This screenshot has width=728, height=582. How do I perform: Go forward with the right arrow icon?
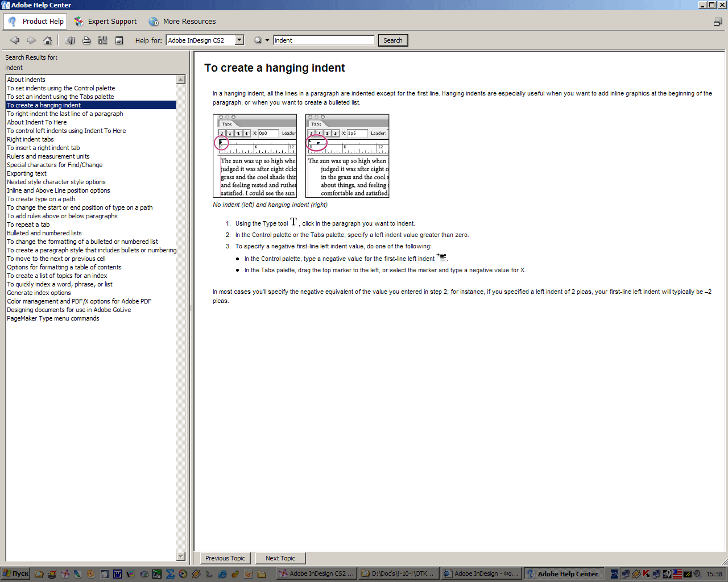31,40
